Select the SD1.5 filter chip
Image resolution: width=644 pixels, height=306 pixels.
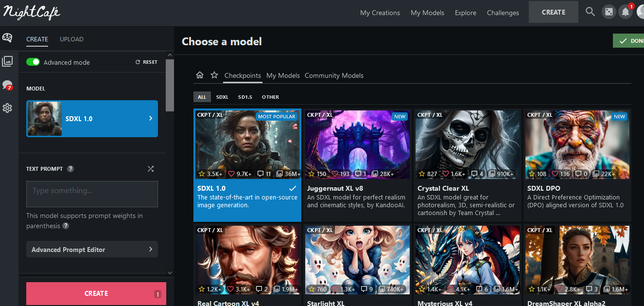[245, 97]
